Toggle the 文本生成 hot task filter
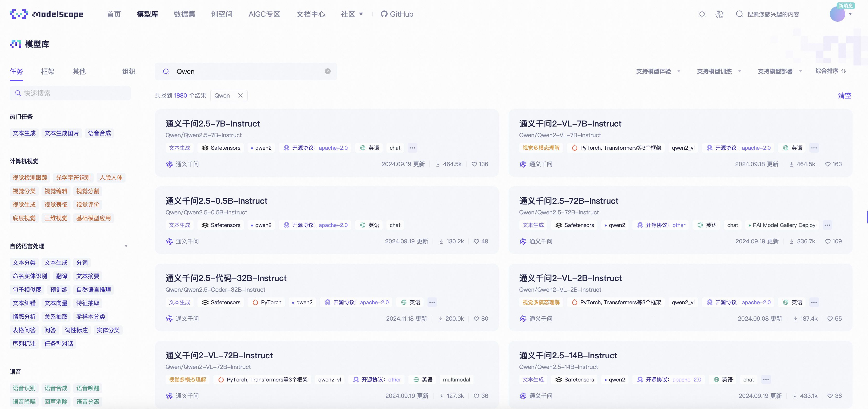The image size is (868, 409). [x=24, y=133]
